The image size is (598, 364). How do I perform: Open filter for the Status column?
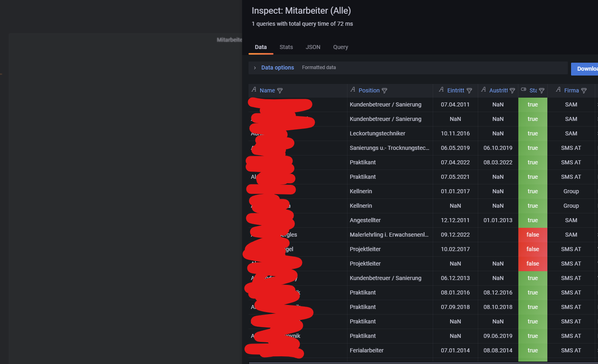point(542,90)
